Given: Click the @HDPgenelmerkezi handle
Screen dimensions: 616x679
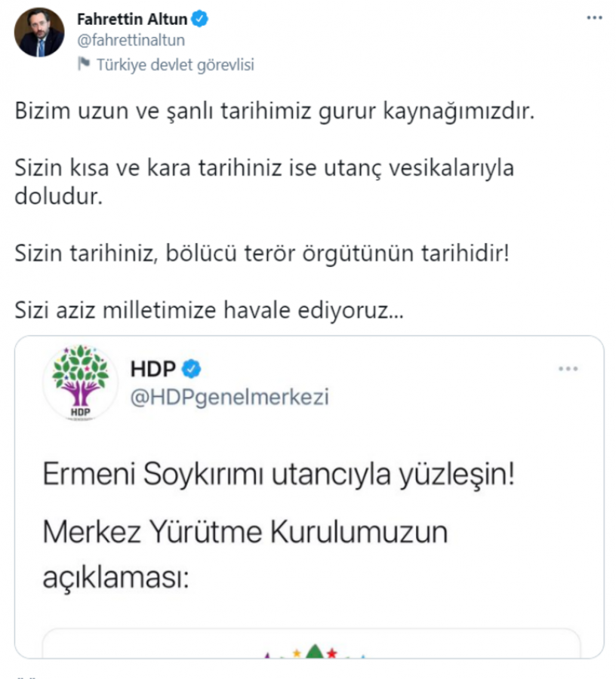Looking at the screenshot, I should (229, 397).
